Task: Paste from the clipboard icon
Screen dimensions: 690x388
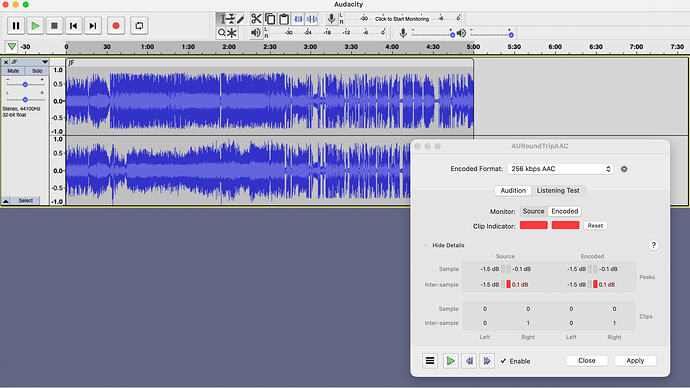Action: [x=284, y=19]
